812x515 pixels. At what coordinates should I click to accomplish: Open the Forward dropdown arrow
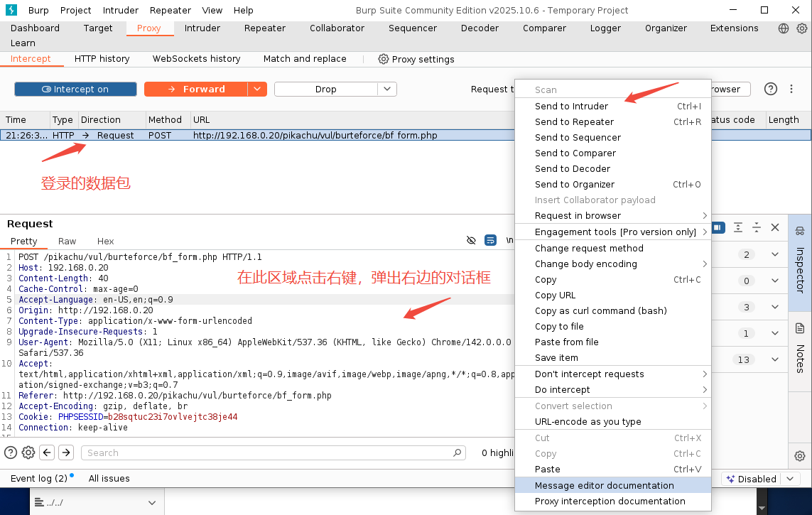[257, 89]
